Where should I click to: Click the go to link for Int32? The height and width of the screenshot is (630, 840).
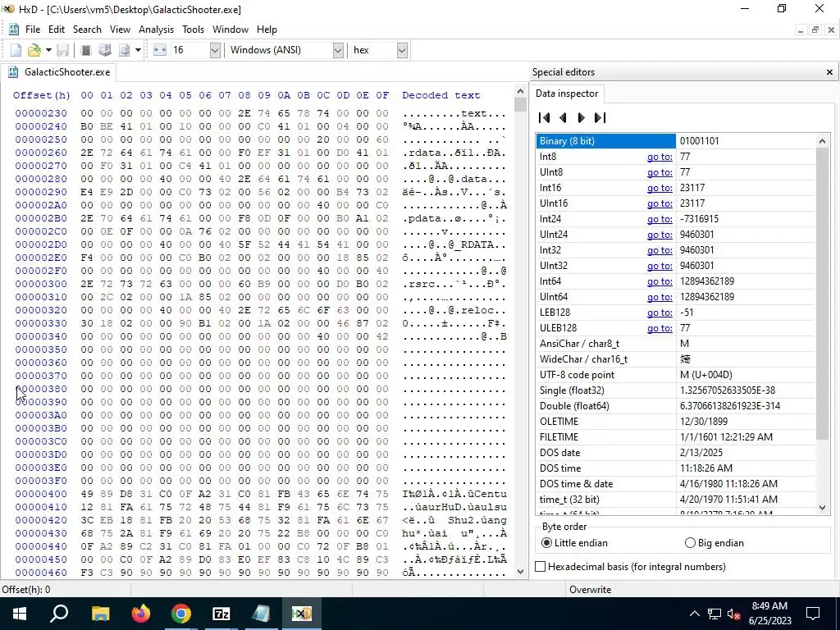pyautogui.click(x=660, y=250)
